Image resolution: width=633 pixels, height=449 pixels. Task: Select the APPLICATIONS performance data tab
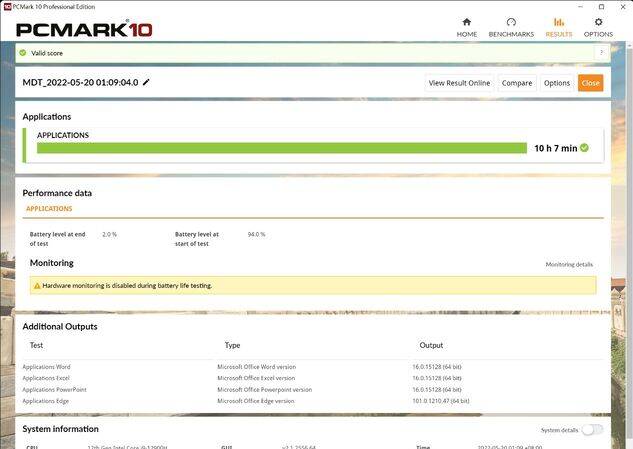(49, 208)
